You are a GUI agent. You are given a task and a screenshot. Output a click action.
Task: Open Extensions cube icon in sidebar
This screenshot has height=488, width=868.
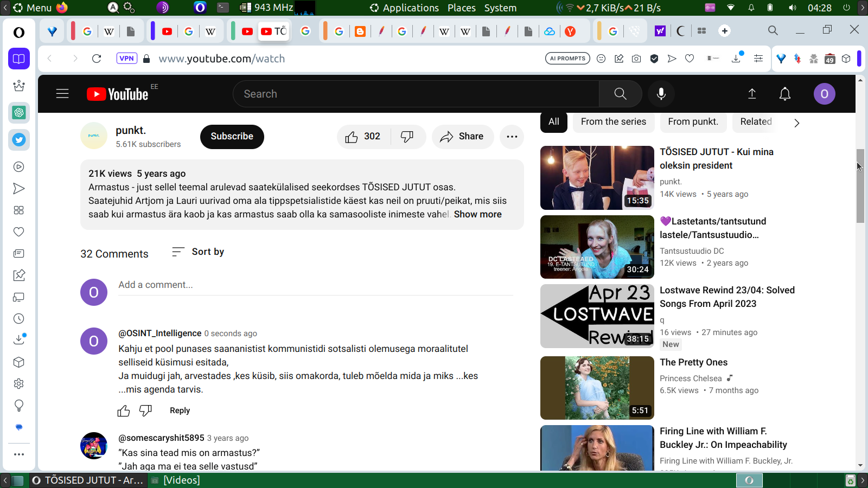pos(19,362)
